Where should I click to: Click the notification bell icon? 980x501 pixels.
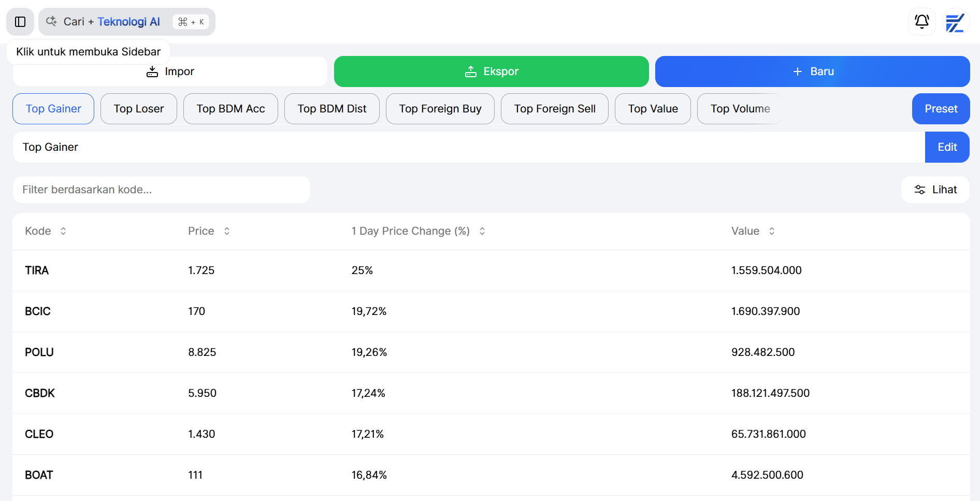tap(921, 22)
